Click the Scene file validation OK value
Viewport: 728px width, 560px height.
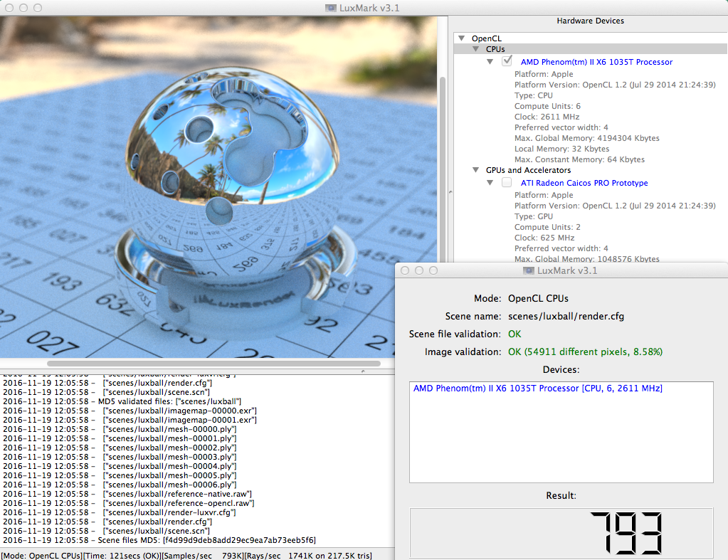pos(515,334)
